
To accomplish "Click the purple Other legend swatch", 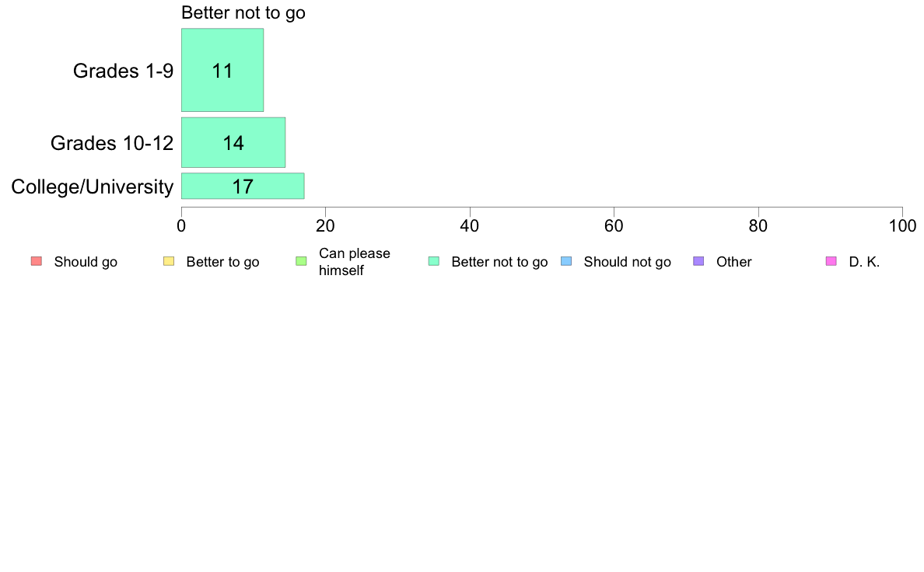I will (699, 262).
